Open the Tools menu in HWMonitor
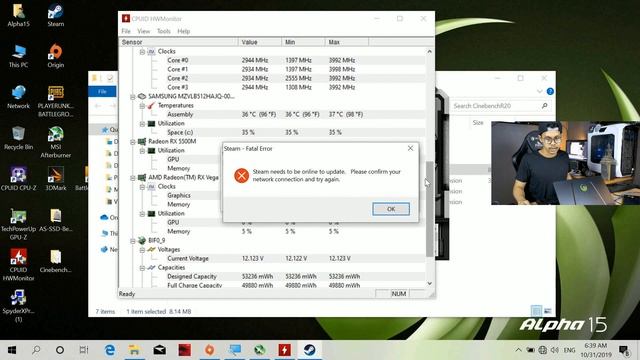This screenshot has width=640, height=360. (x=163, y=31)
